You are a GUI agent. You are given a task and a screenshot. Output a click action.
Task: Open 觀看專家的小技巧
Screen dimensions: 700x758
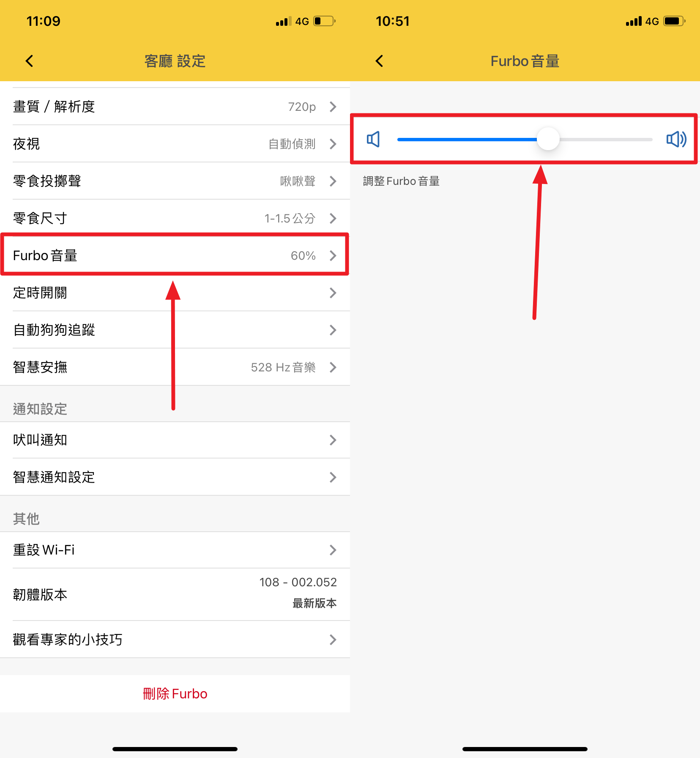pyautogui.click(x=175, y=640)
